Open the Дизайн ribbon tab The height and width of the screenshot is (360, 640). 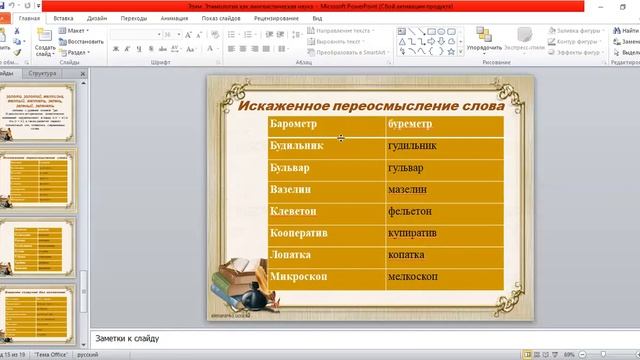point(97,18)
